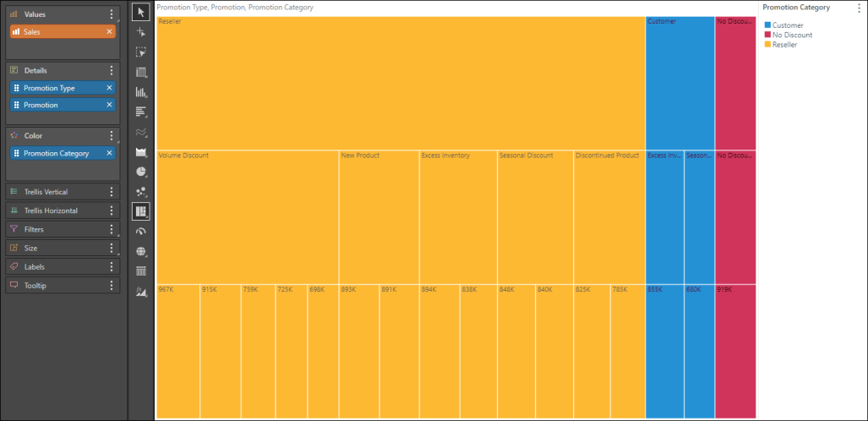
Task: Remove Promotion Type from Details
Action: click(109, 88)
